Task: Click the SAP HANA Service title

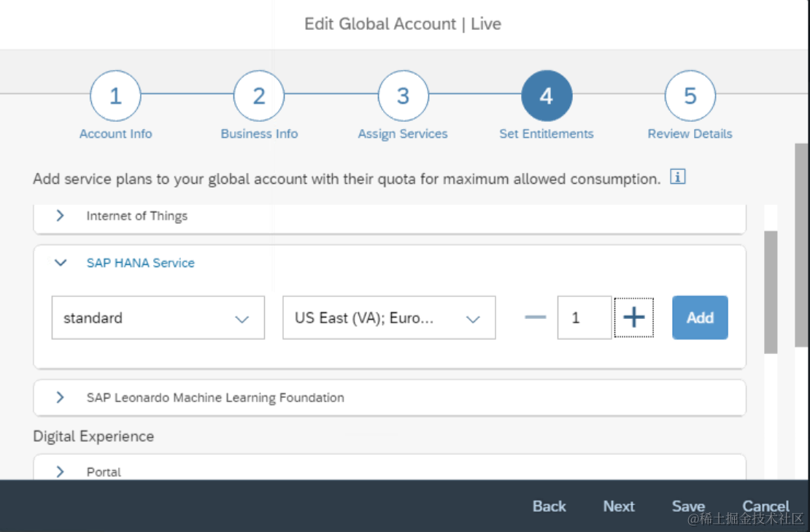Action: [141, 263]
